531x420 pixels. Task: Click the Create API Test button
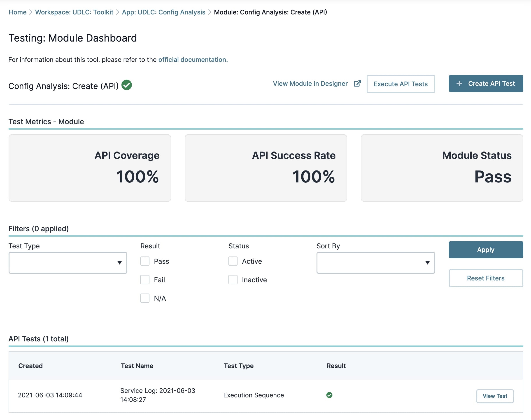click(x=486, y=84)
